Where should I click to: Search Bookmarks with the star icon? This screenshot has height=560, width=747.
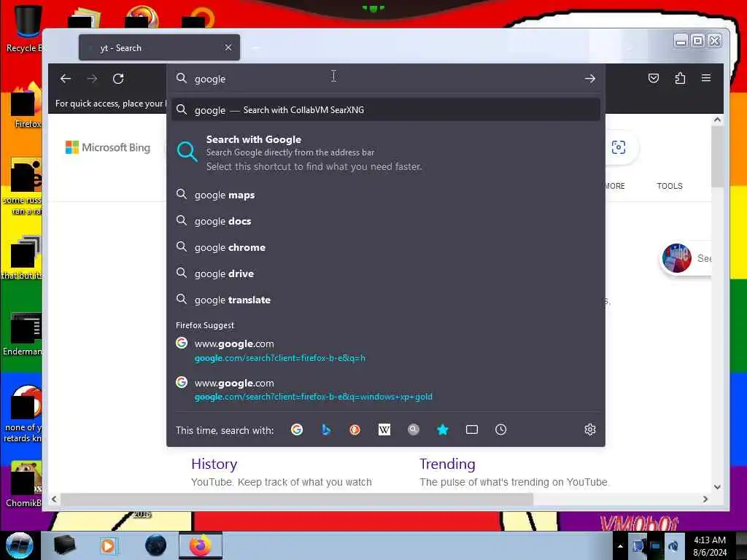coord(443,429)
